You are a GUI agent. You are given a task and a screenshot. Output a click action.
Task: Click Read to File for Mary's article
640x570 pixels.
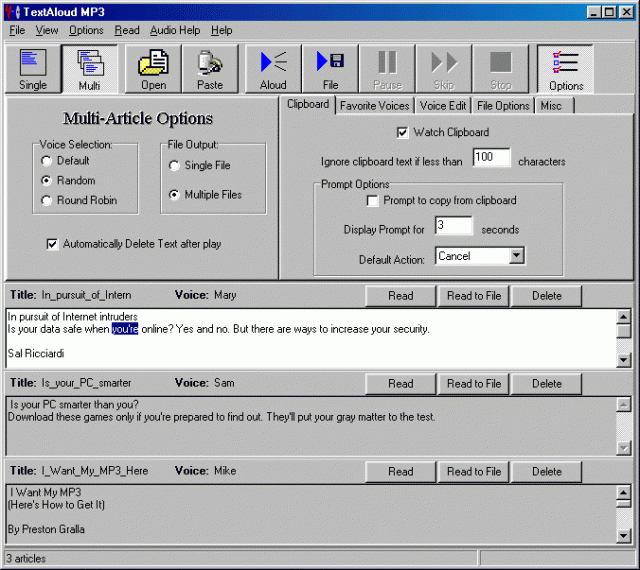coord(473,296)
